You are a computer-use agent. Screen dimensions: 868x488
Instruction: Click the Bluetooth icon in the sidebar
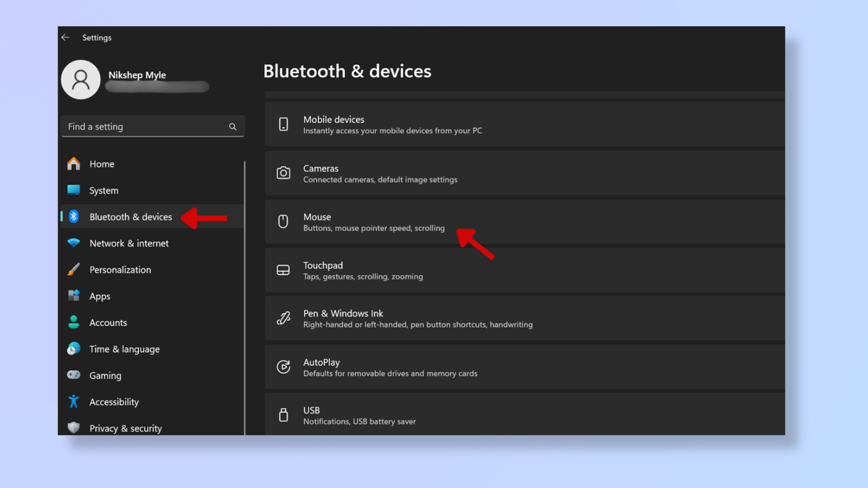[75, 216]
